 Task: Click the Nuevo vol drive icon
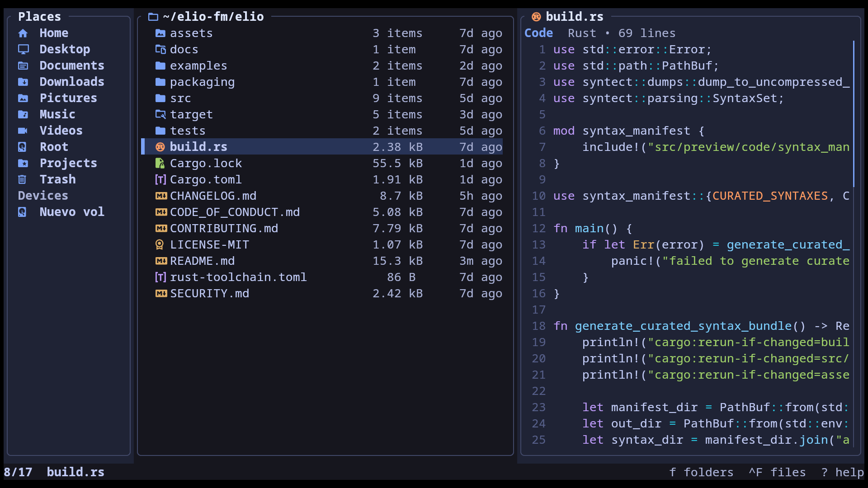pyautogui.click(x=22, y=212)
